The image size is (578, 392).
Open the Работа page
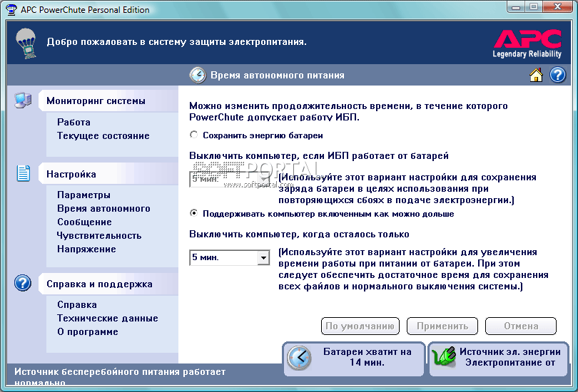pos(73,122)
